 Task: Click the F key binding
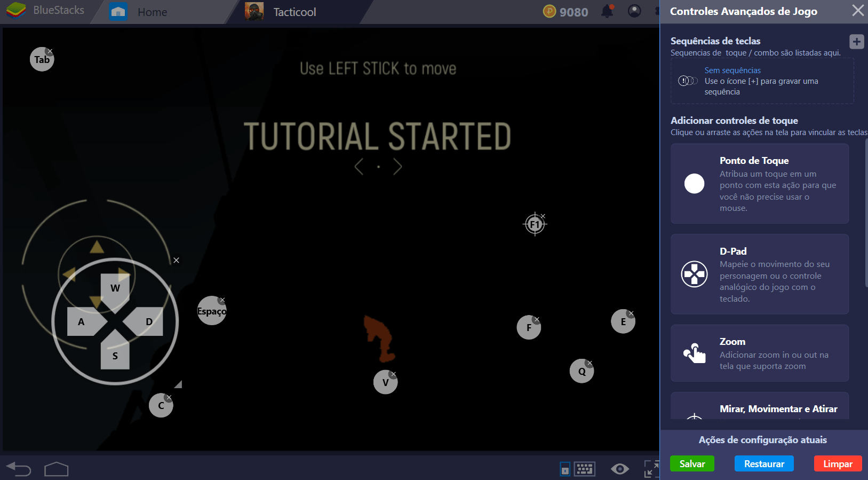(529, 327)
